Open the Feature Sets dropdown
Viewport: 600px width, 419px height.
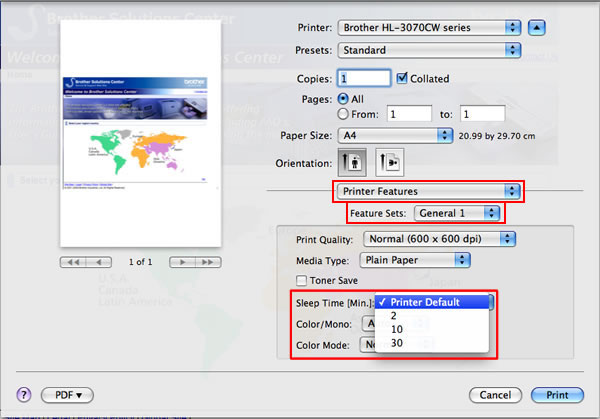click(x=457, y=213)
